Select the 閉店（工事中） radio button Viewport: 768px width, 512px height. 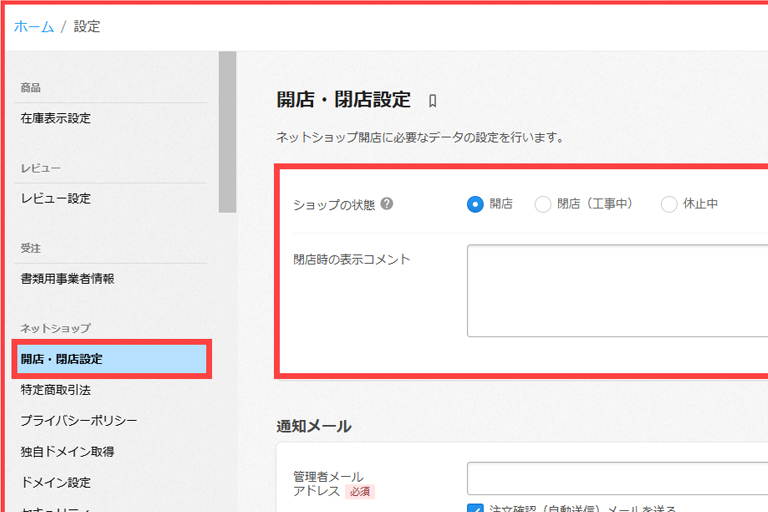point(543,204)
